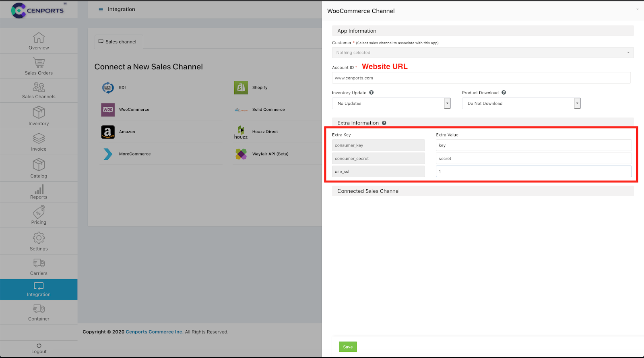Screen dimensions: 644x358
Task: Click the MoreCommerce channel label
Action: (135, 154)
